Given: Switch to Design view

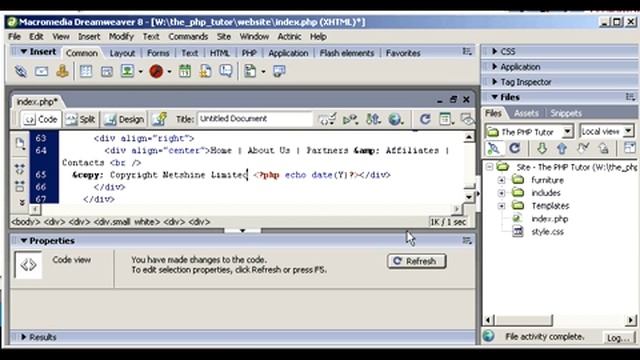Looking at the screenshot, I should (x=124, y=119).
